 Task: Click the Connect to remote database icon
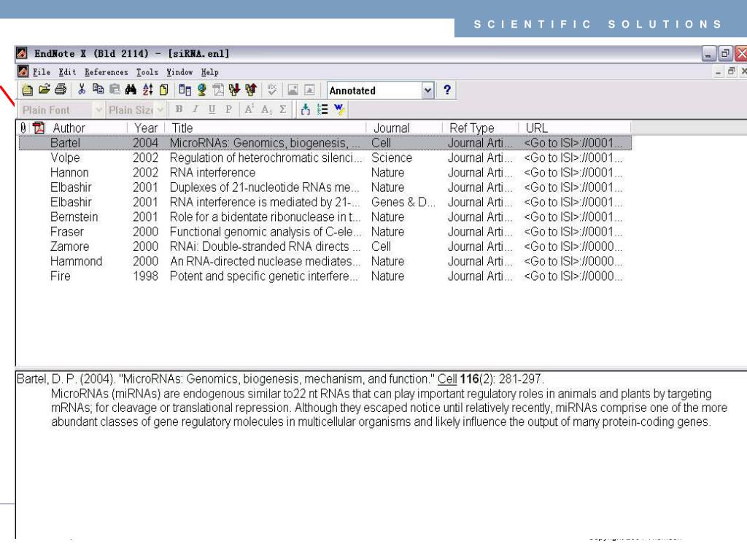pos(185,89)
